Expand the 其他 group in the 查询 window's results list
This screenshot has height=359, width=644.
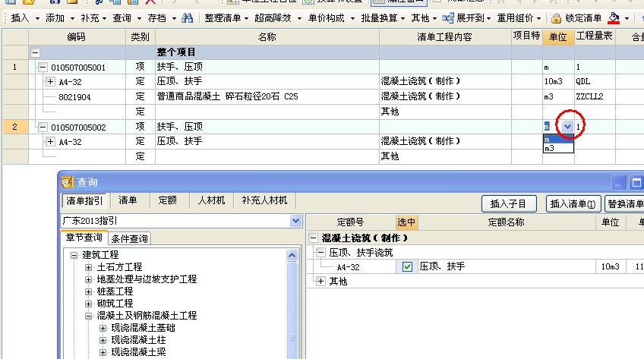point(320,282)
